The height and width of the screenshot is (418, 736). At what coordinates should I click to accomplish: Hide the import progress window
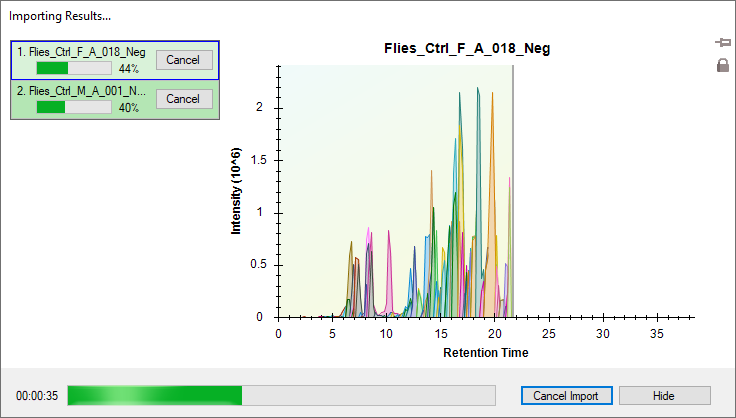click(x=665, y=395)
